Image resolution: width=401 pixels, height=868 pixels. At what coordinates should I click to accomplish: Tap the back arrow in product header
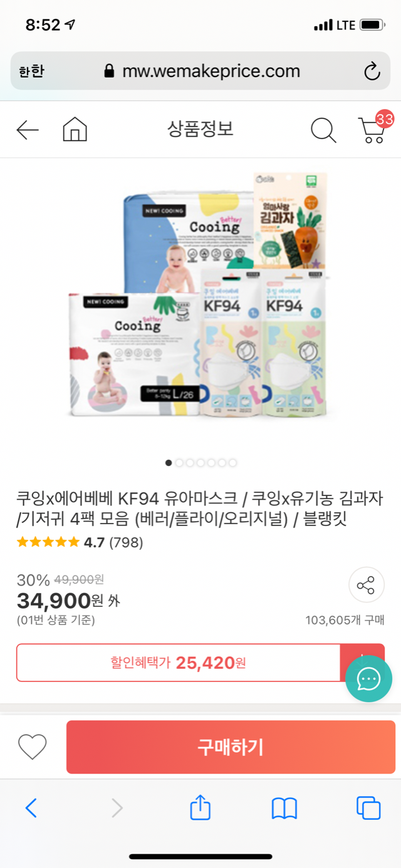point(28,130)
